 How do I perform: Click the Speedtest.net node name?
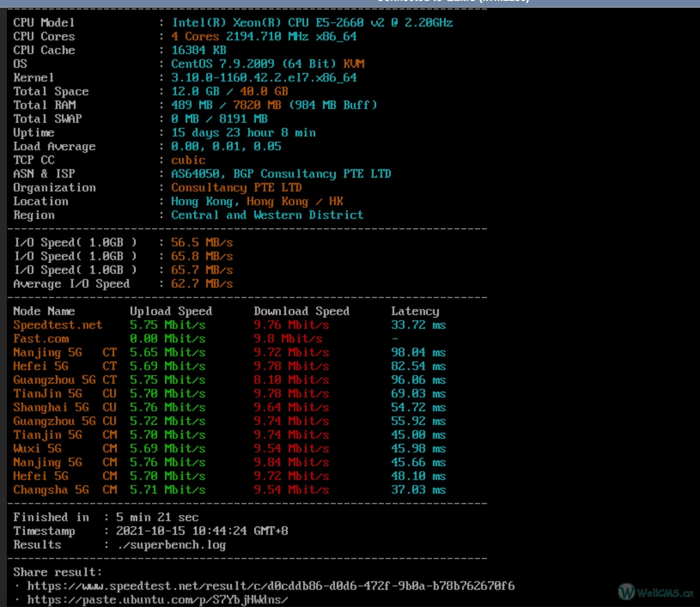pos(58,325)
